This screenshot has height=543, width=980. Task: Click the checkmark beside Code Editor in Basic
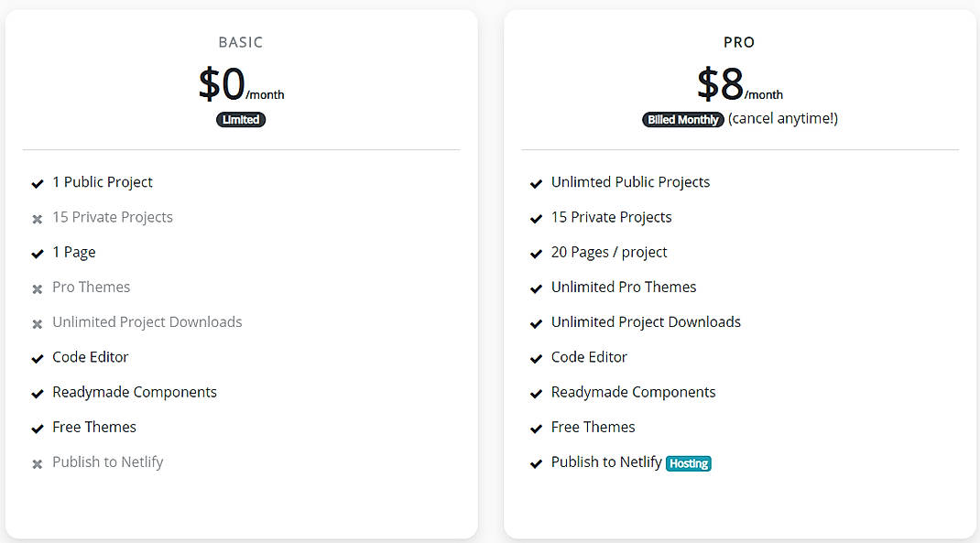click(x=38, y=358)
